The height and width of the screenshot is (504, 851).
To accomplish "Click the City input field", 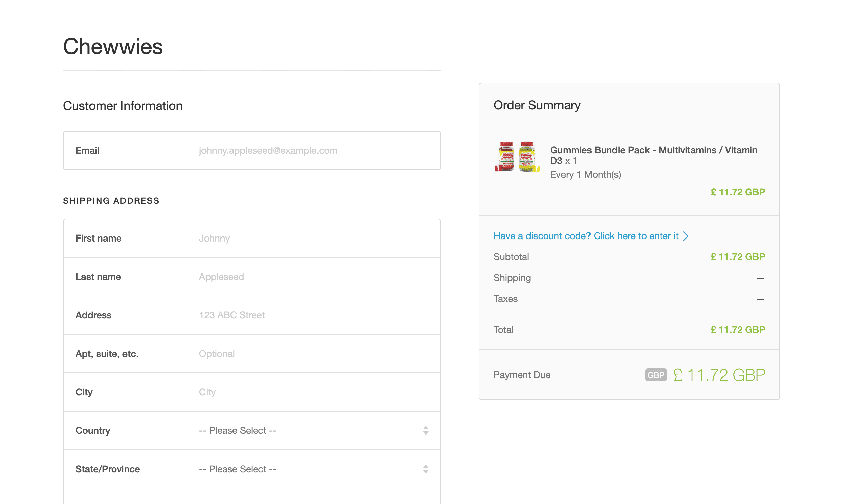I will click(x=252, y=392).
